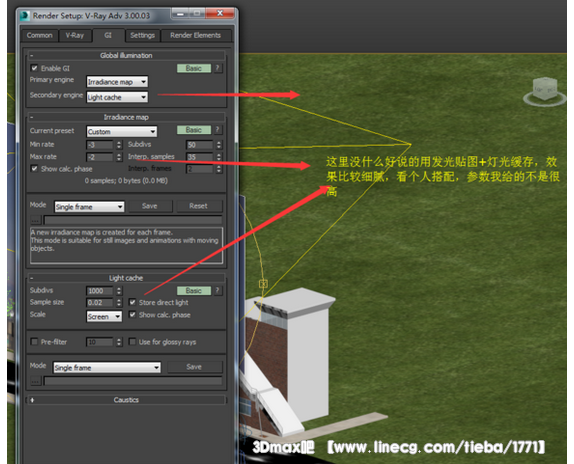Toggle irradiance map Show calc. phase checkbox
Viewport: 574px width, 464px height.
(x=34, y=169)
